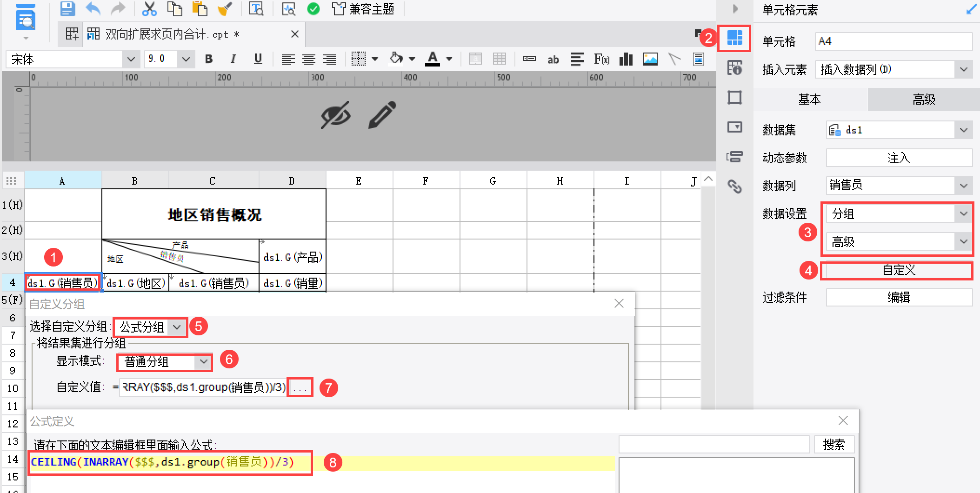Insert an image using the picture icon
The height and width of the screenshot is (493, 980).
(650, 59)
